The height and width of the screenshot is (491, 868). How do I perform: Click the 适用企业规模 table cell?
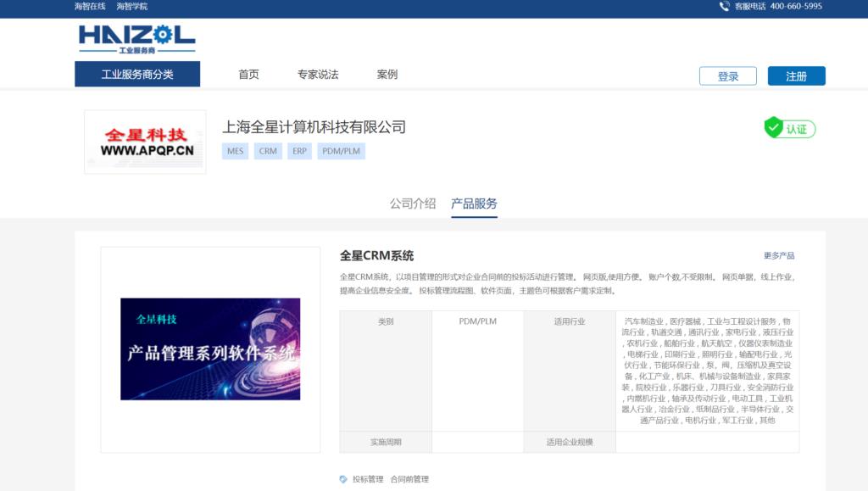click(x=570, y=443)
